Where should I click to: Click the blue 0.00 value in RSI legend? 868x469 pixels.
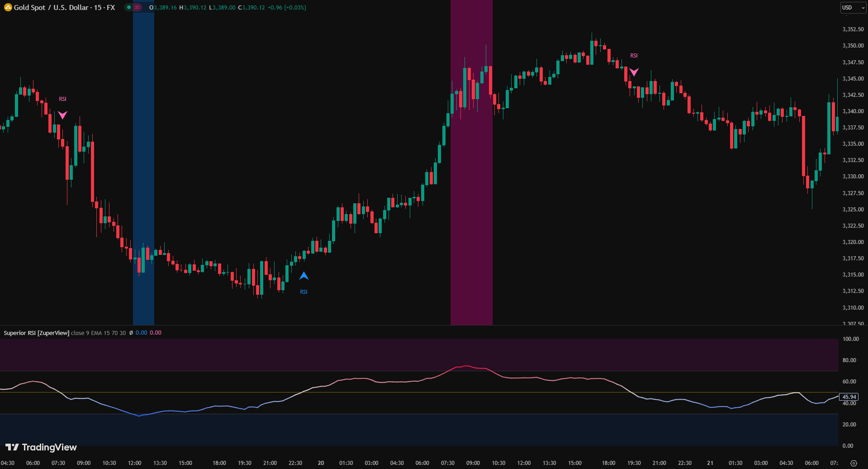[142, 333]
